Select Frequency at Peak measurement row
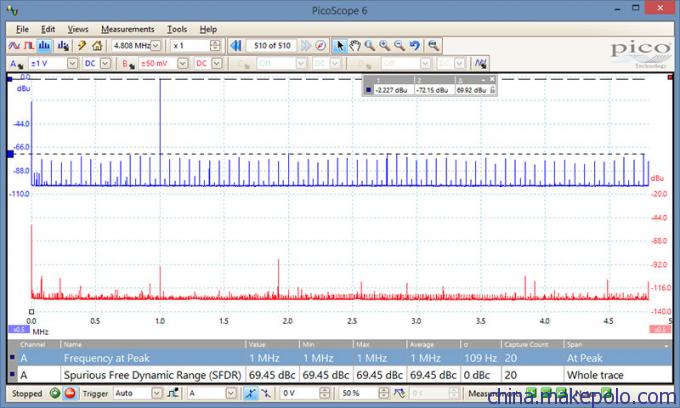 340,358
